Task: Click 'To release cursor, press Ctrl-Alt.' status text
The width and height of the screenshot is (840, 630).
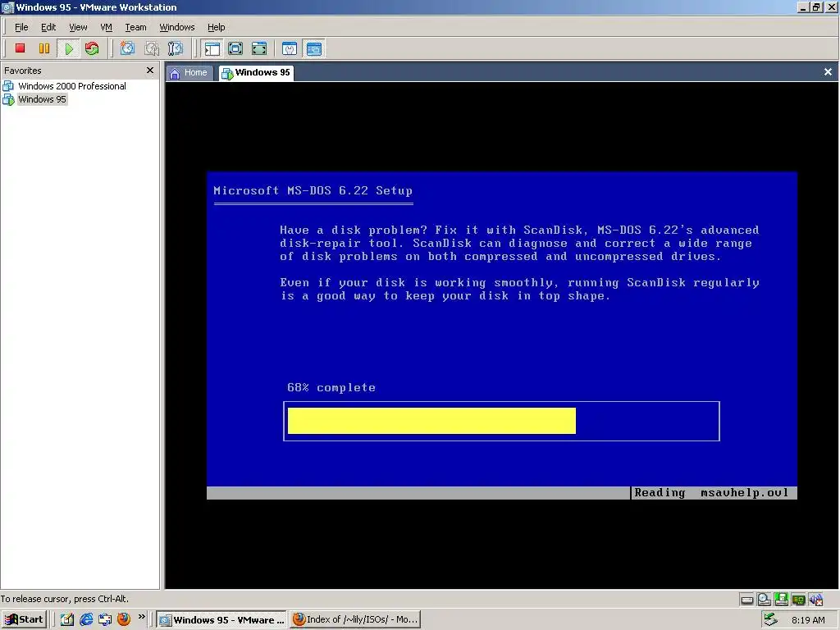Action: [x=64, y=599]
